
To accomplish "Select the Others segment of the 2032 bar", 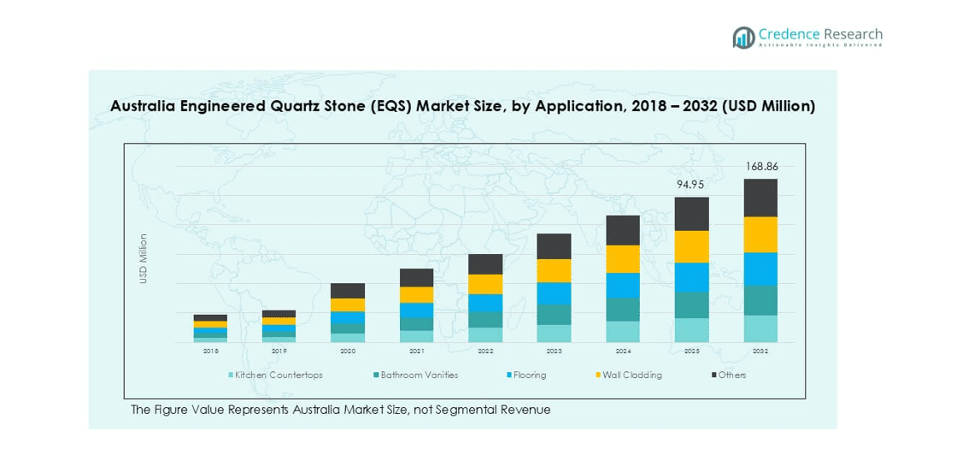I will click(760, 198).
